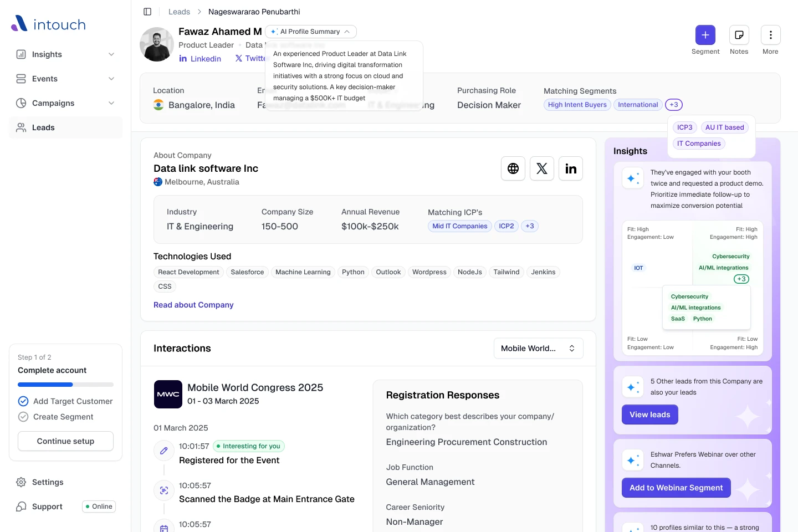The height and width of the screenshot is (532, 798).
Task: Click the Salesforce technology tag
Action: (247, 272)
